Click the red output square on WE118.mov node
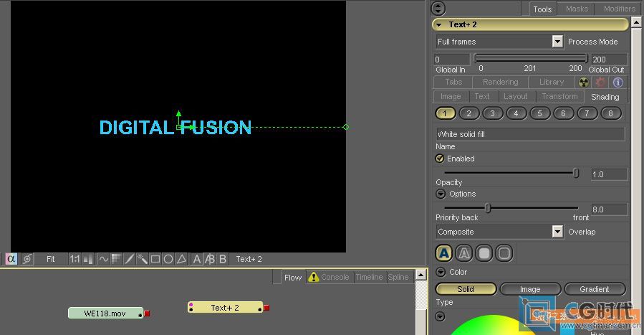 147,313
